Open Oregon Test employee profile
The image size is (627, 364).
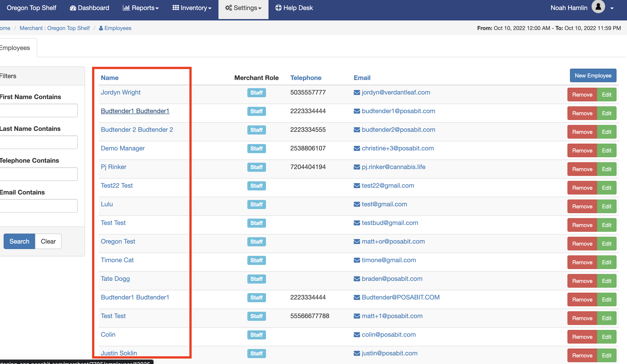click(x=118, y=242)
